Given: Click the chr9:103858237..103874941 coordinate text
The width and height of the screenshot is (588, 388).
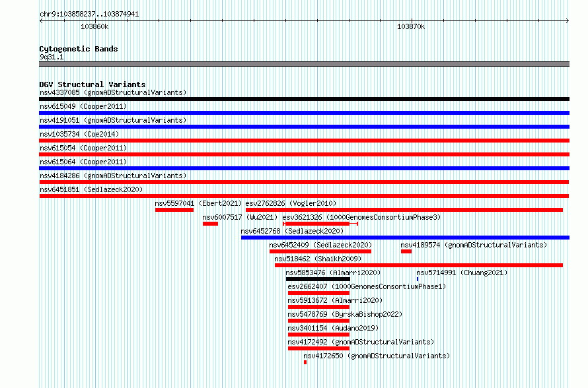Looking at the screenshot, I should [89, 15].
